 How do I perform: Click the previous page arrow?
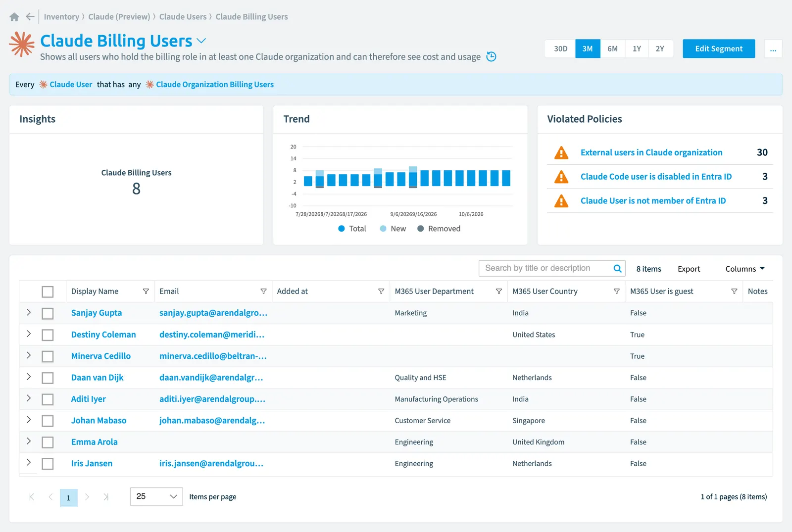click(x=50, y=497)
